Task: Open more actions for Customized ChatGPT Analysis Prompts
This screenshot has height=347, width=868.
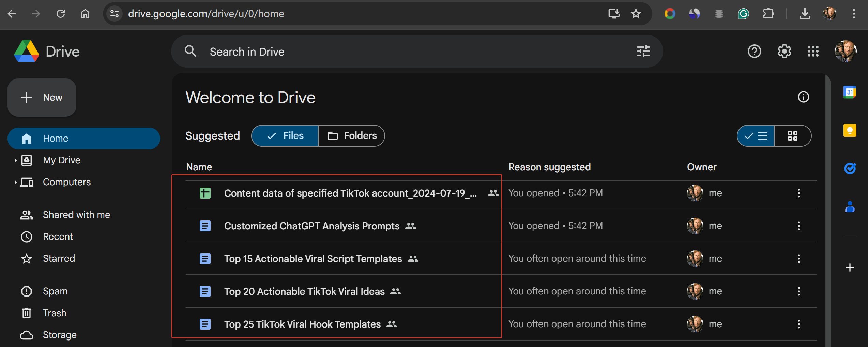Action: tap(798, 226)
